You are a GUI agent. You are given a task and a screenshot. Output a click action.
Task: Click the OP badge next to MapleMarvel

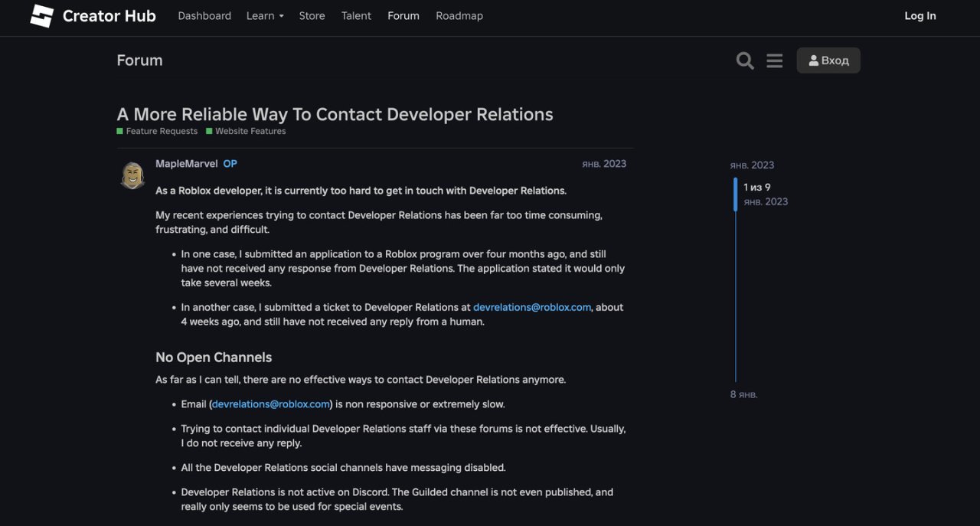(230, 164)
